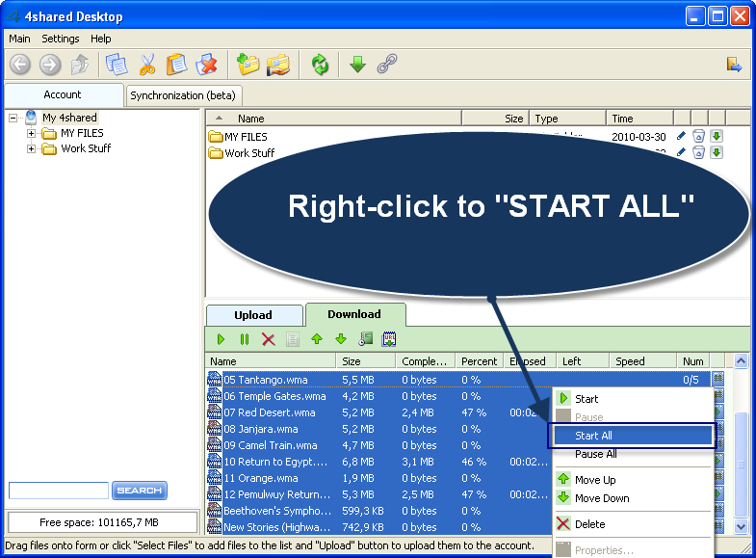Pause download with green pause icon
The image size is (756, 558).
click(x=245, y=339)
